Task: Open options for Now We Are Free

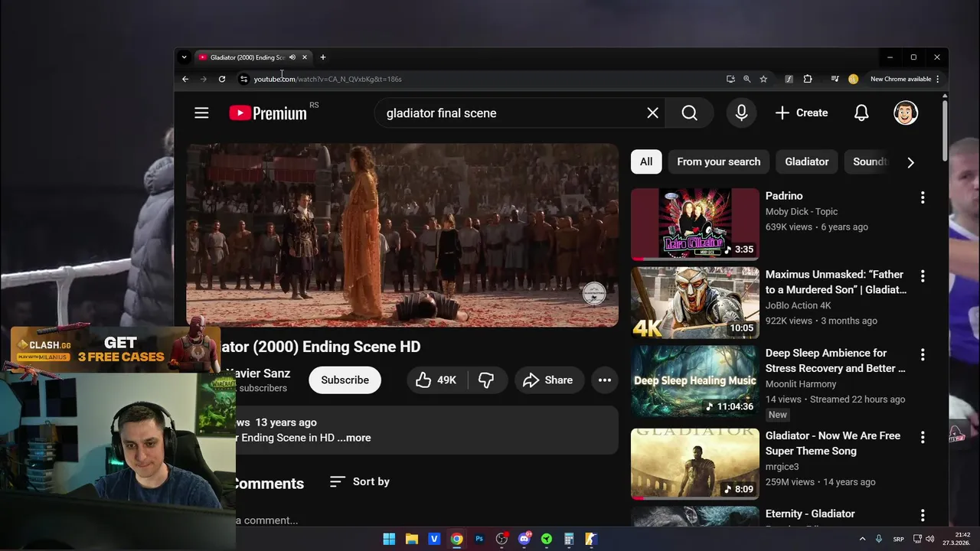Action: tap(923, 437)
